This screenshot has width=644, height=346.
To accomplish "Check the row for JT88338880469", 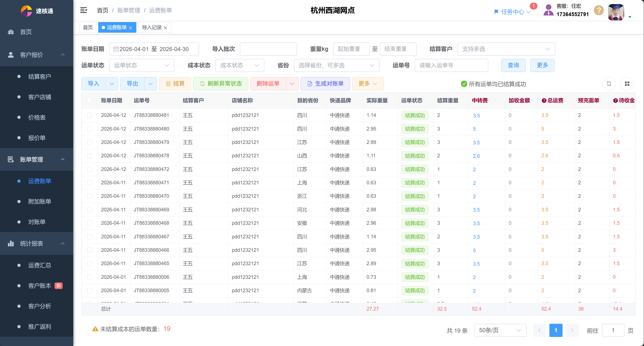I will [89, 210].
